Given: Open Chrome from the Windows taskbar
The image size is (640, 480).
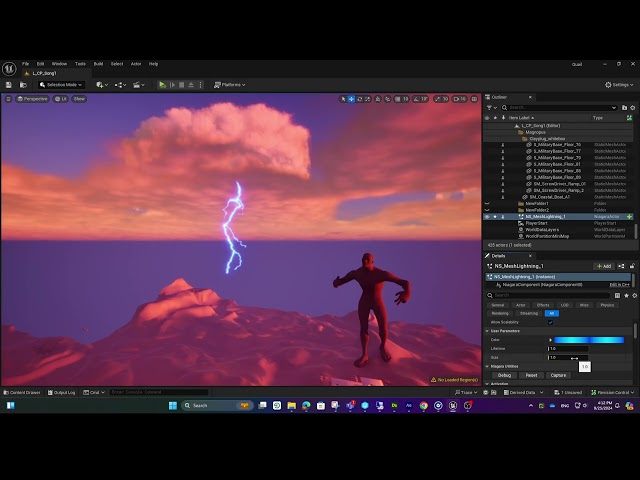Looking at the screenshot, I should click(x=424, y=405).
